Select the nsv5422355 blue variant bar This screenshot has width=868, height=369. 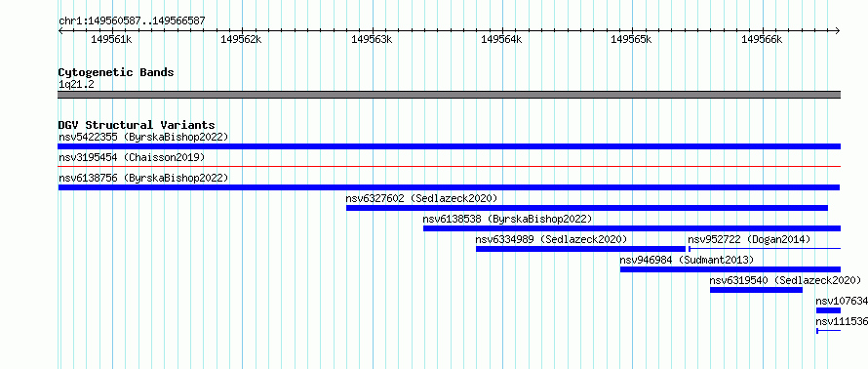(450, 146)
